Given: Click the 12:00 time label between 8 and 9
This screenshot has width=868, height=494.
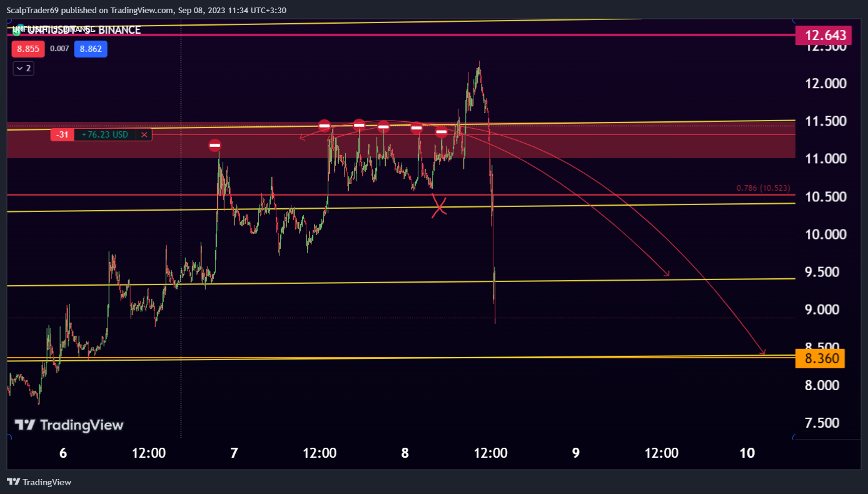Looking at the screenshot, I should (490, 453).
